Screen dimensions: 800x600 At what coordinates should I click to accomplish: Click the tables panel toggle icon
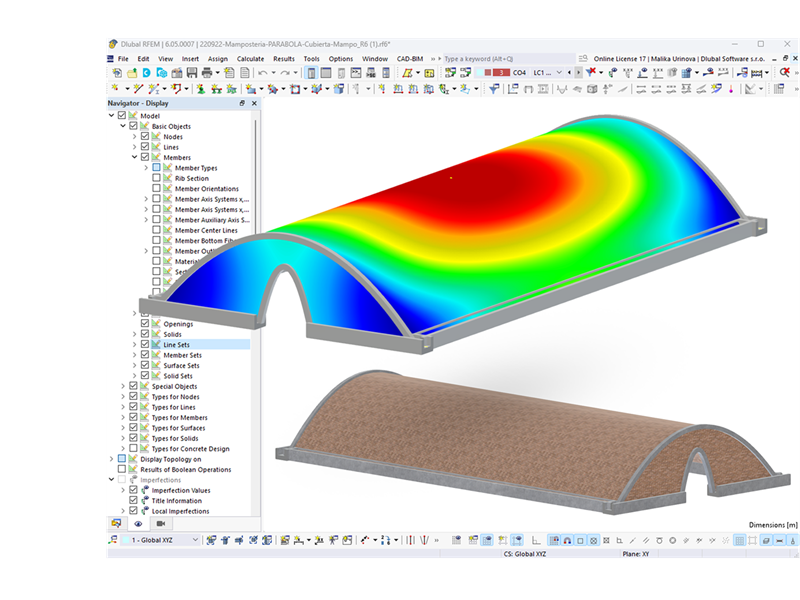(326, 73)
